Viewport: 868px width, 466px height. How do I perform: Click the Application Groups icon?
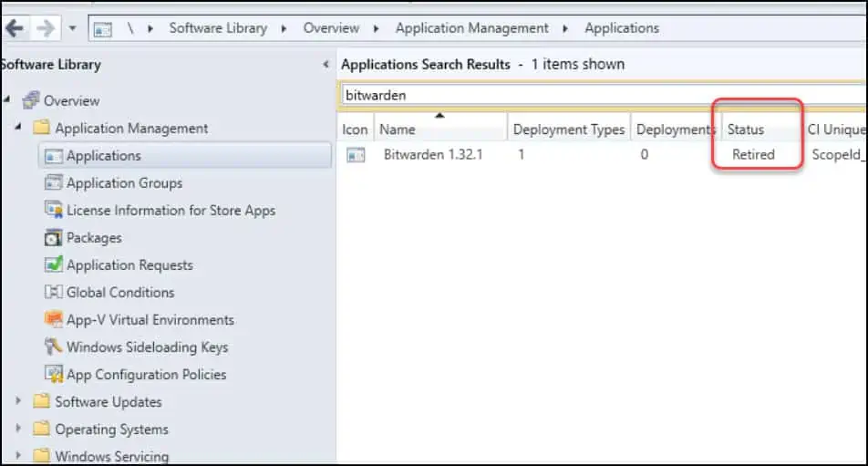coord(54,182)
